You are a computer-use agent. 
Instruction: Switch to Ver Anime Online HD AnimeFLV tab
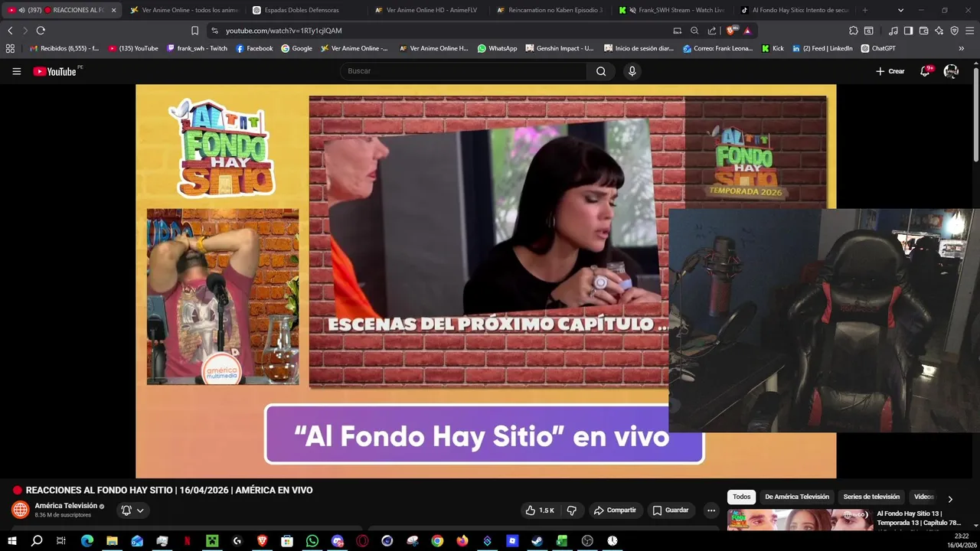point(429,10)
